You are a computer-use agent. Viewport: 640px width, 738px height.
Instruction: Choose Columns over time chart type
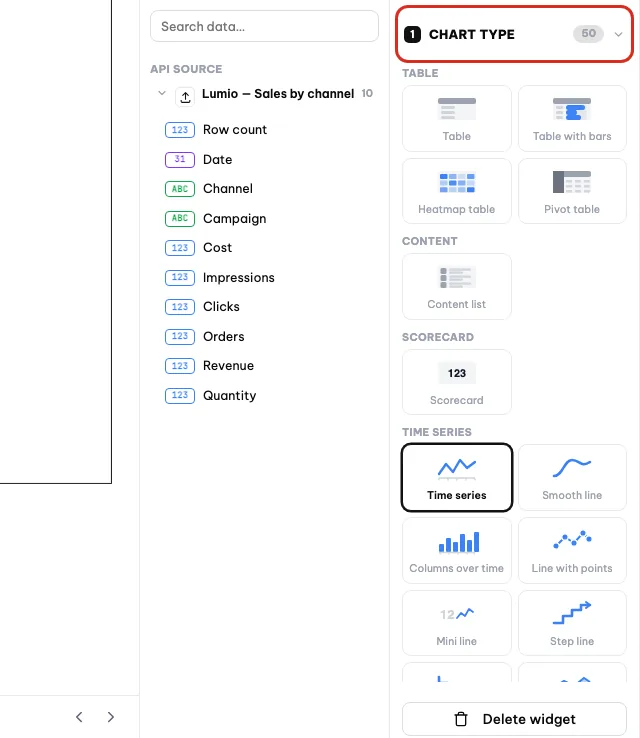(456, 551)
